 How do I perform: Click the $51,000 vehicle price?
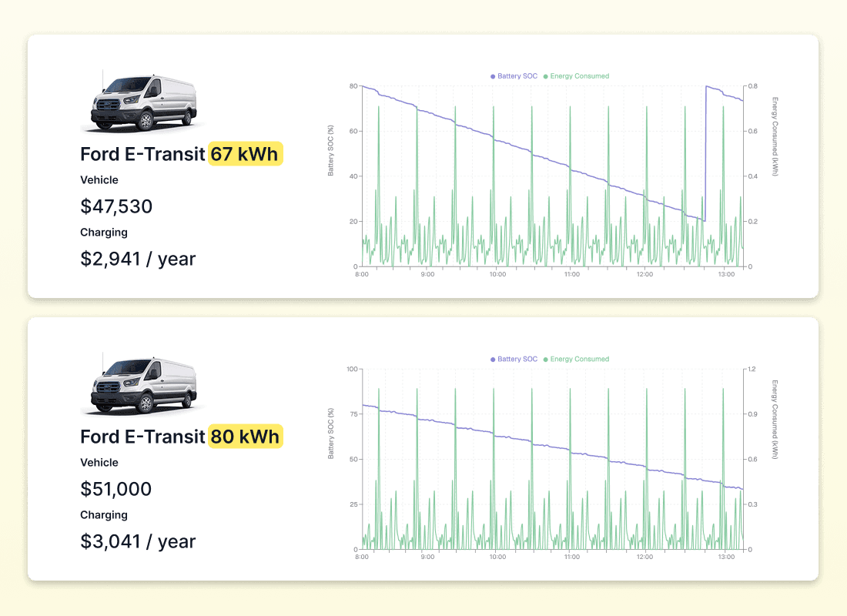coord(115,489)
